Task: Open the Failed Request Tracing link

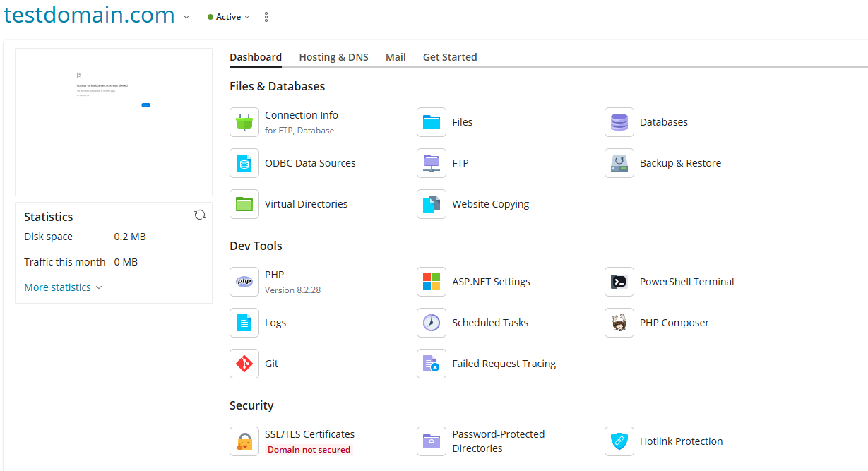Action: 504,364
